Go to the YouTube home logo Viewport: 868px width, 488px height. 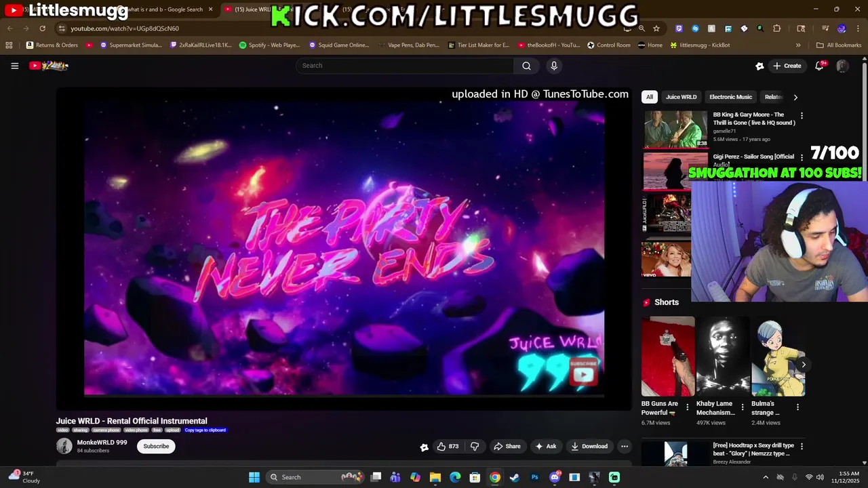click(49, 66)
